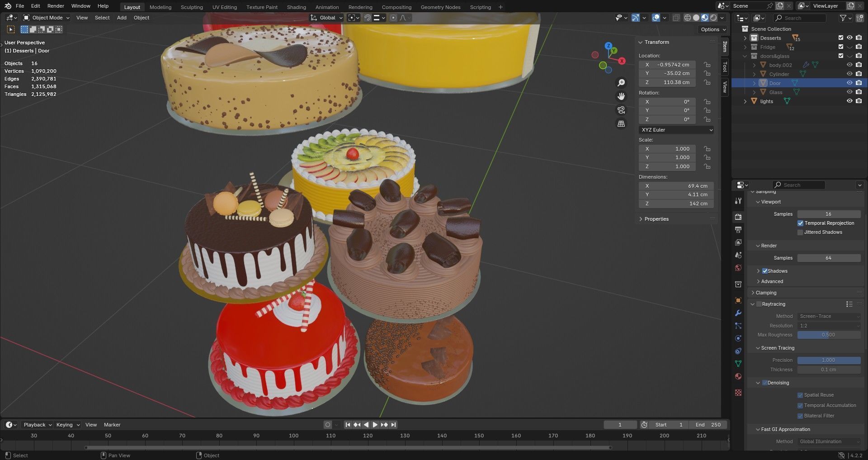Uncheck the Desserts collection checkbox

coord(841,38)
